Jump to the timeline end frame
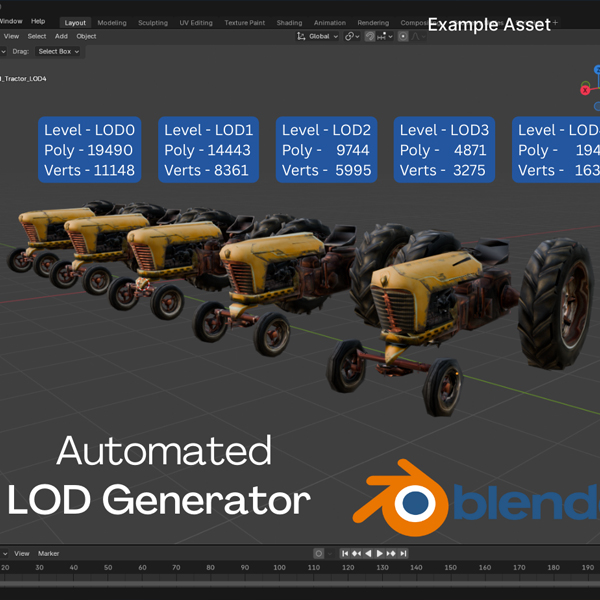The image size is (600, 600). pos(403,553)
